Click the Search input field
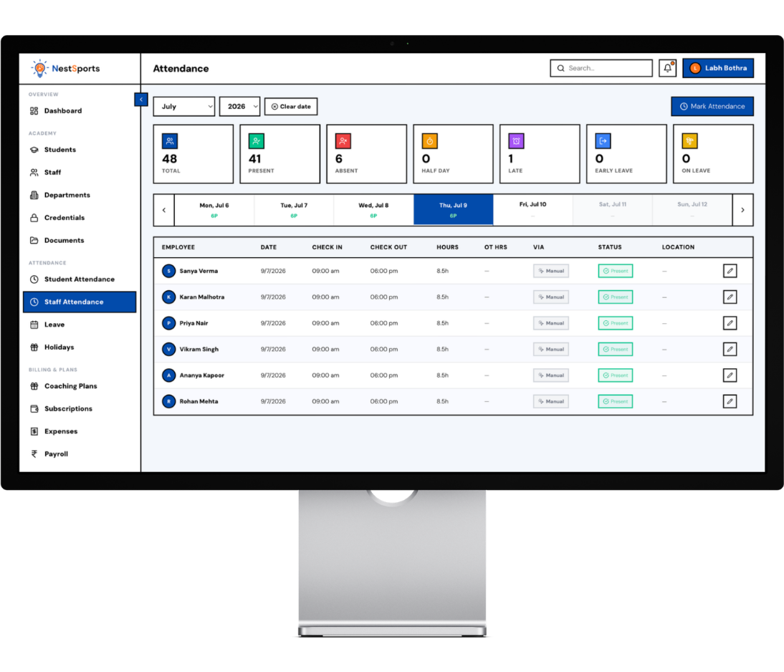Image resolution: width=784 pixels, height=672 pixels. coord(601,68)
